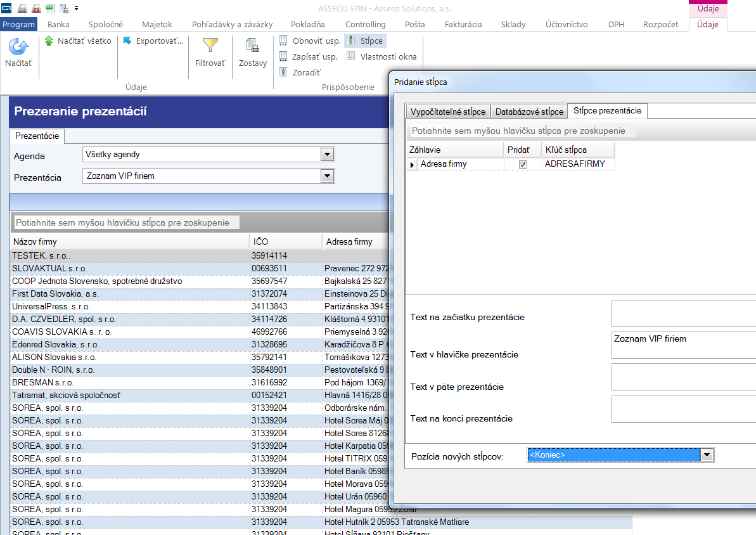Uncheck the Pridať checkbox for Adresa firmy
Image resolution: width=756 pixels, height=535 pixels.
[523, 165]
